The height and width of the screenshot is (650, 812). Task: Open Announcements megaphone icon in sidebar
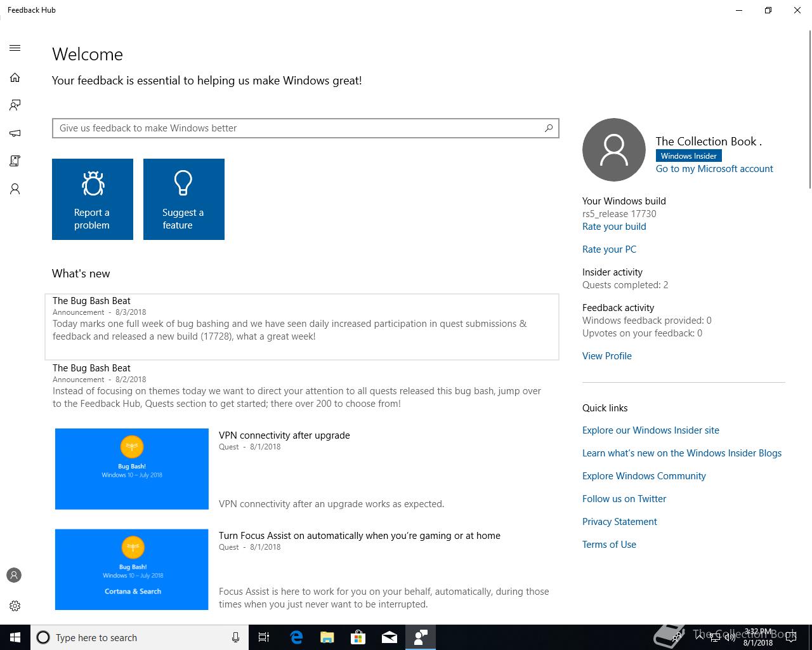point(15,133)
